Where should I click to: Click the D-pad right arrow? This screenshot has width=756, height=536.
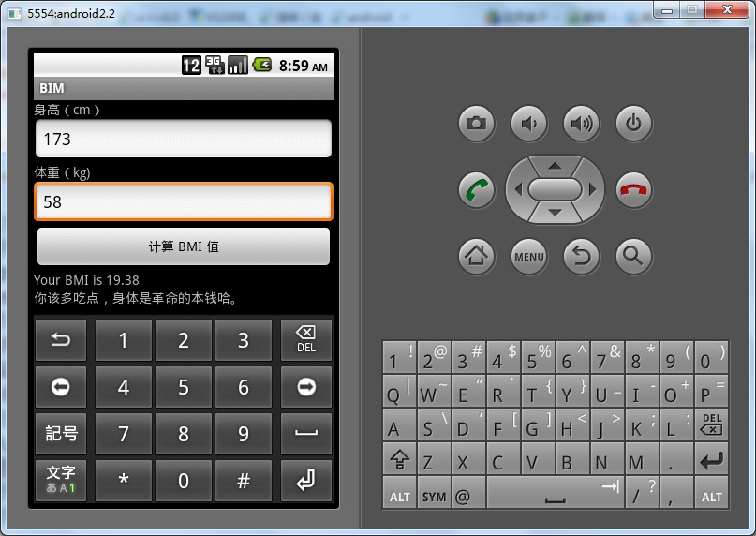[x=593, y=189]
